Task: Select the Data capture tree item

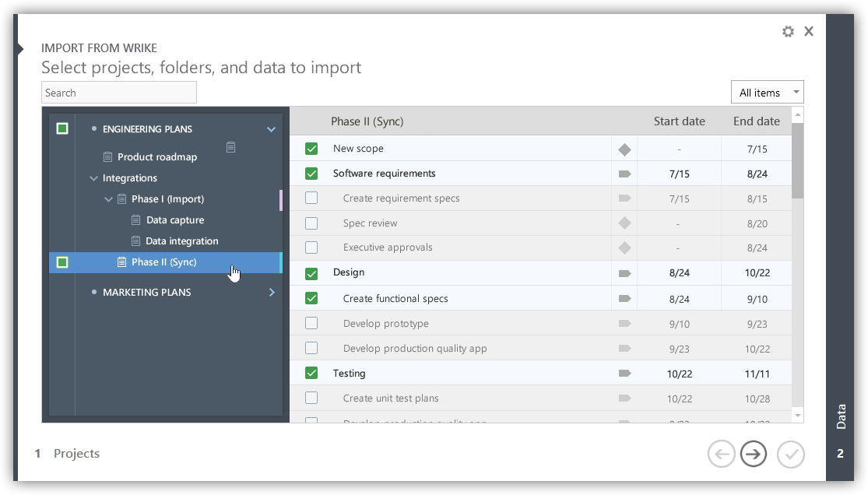Action: coord(174,220)
